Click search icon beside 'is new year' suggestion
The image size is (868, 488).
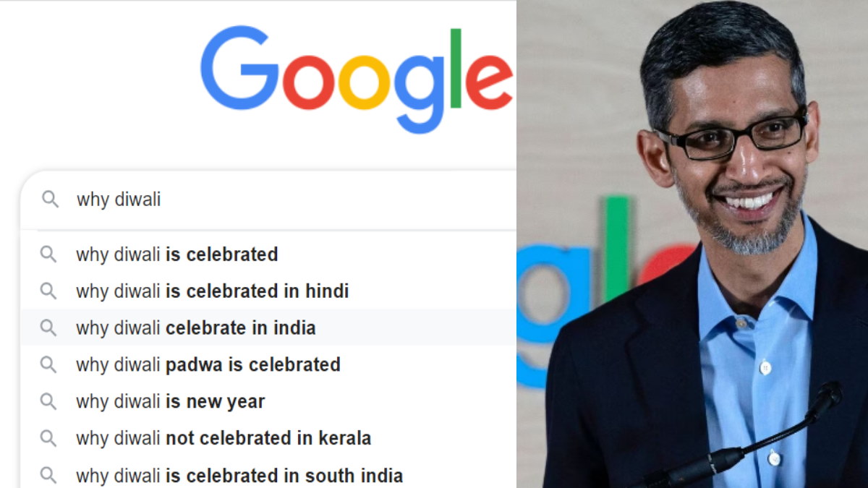tap(48, 401)
